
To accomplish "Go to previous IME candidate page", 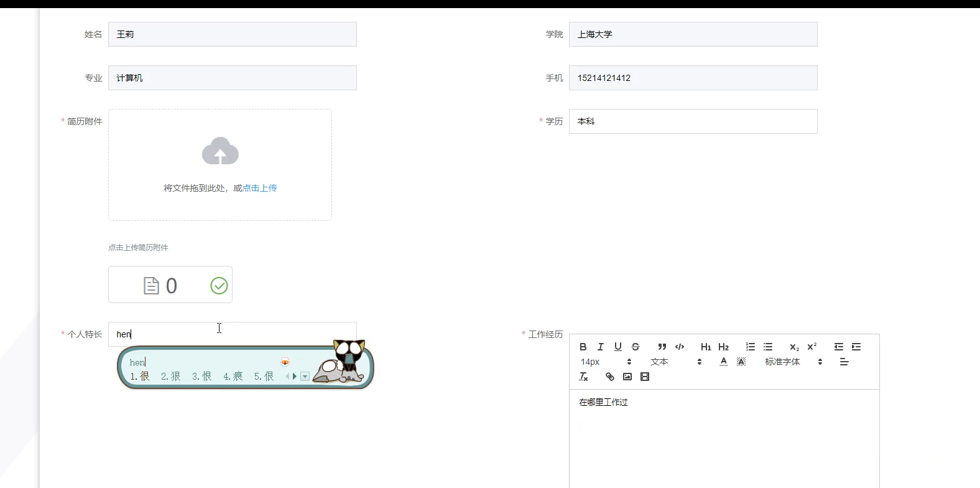I will click(287, 376).
